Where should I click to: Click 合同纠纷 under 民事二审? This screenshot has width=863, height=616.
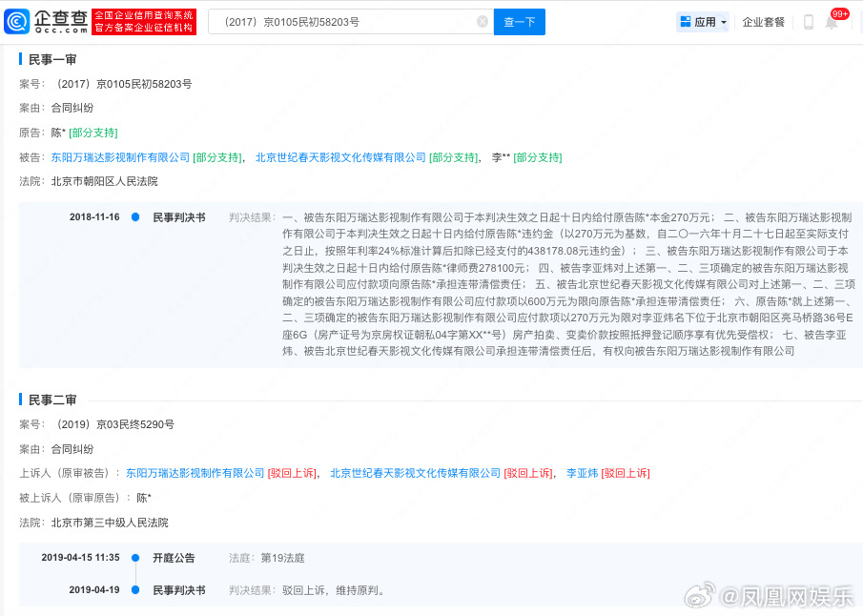tap(72, 449)
